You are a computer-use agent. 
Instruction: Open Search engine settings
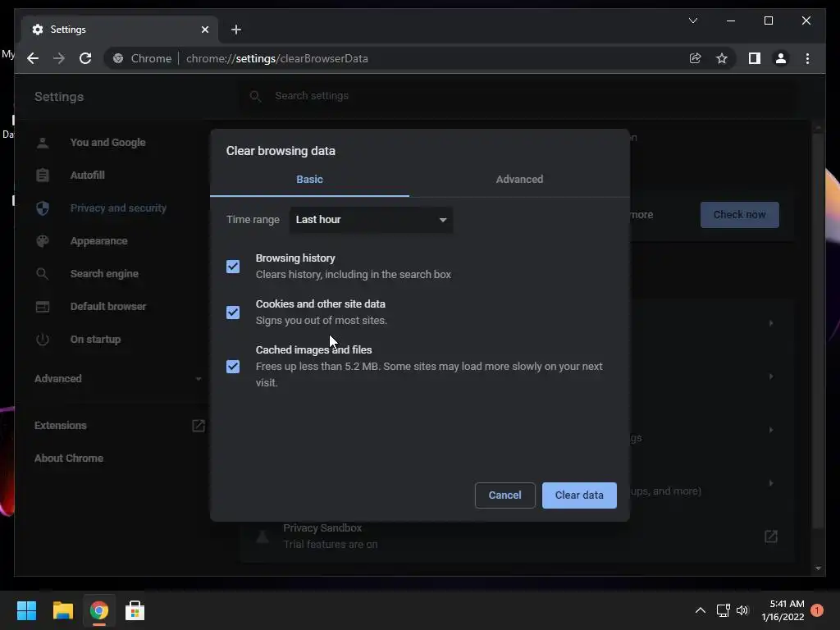pos(104,274)
